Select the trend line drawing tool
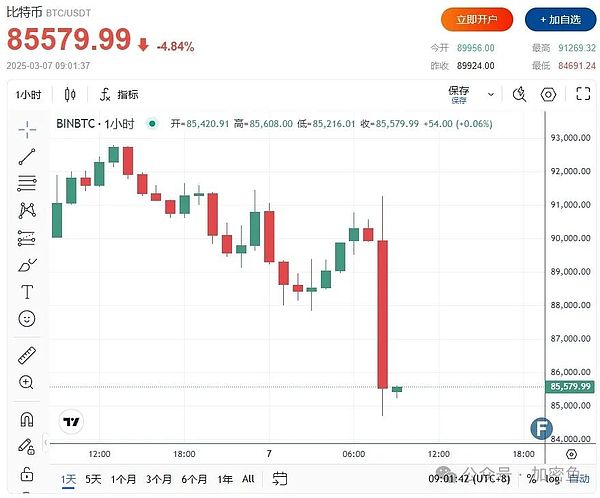The height and width of the screenshot is (498, 600). click(x=27, y=156)
